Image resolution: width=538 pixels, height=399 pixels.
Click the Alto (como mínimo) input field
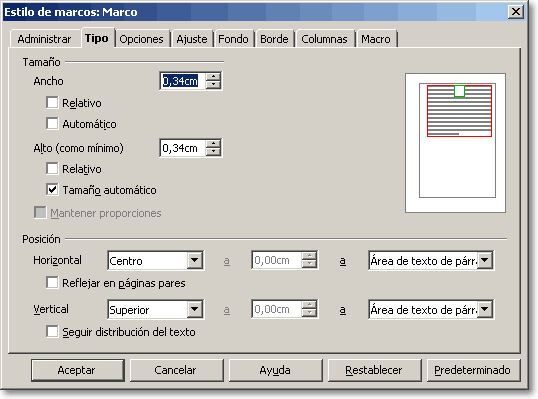click(183, 148)
